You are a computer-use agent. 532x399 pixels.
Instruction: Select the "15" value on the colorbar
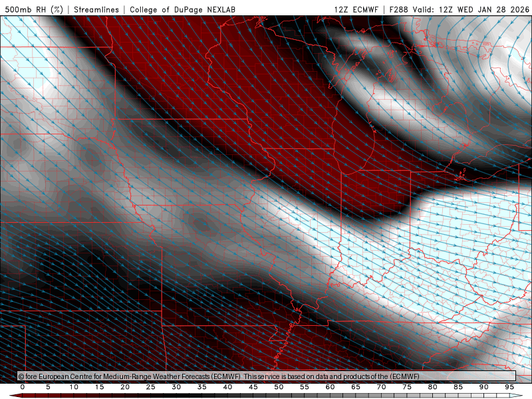(x=99, y=387)
